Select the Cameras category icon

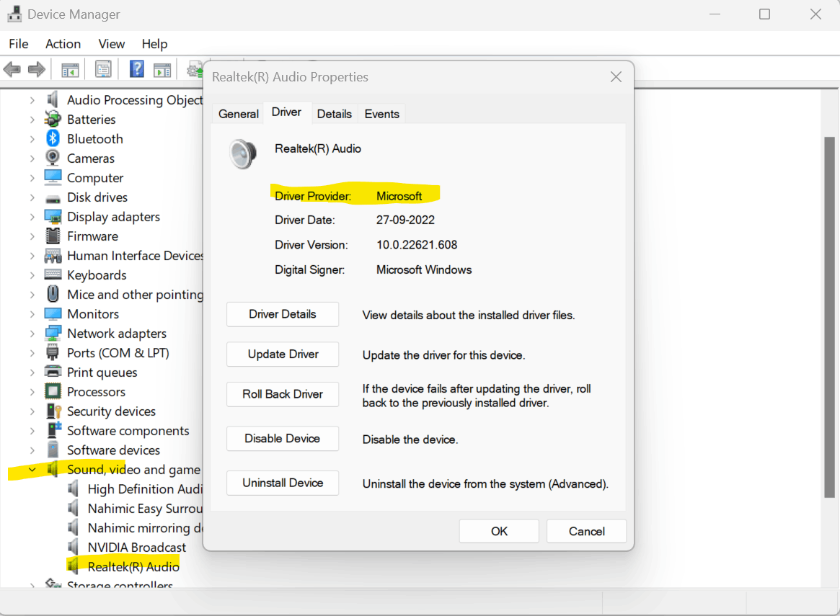(x=53, y=158)
